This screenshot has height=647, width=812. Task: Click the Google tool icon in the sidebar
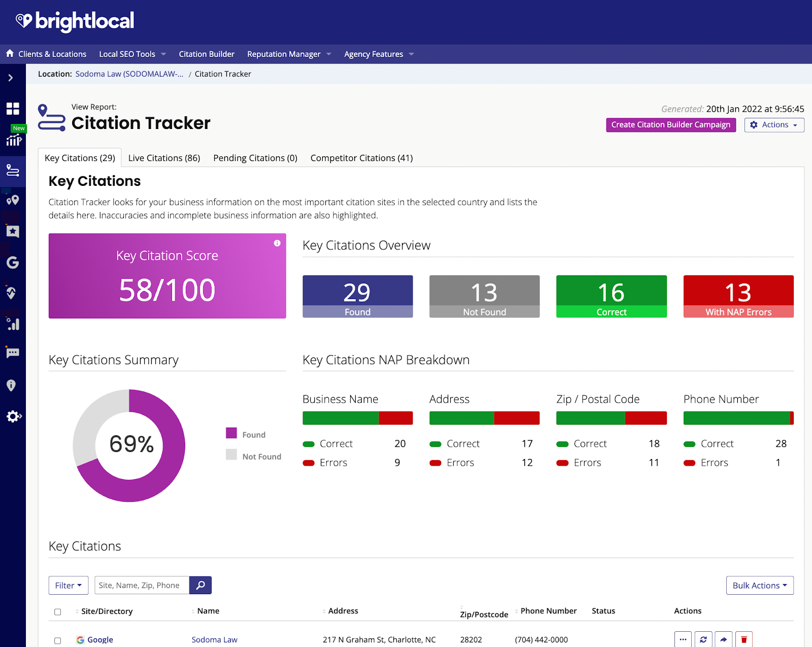(13, 263)
